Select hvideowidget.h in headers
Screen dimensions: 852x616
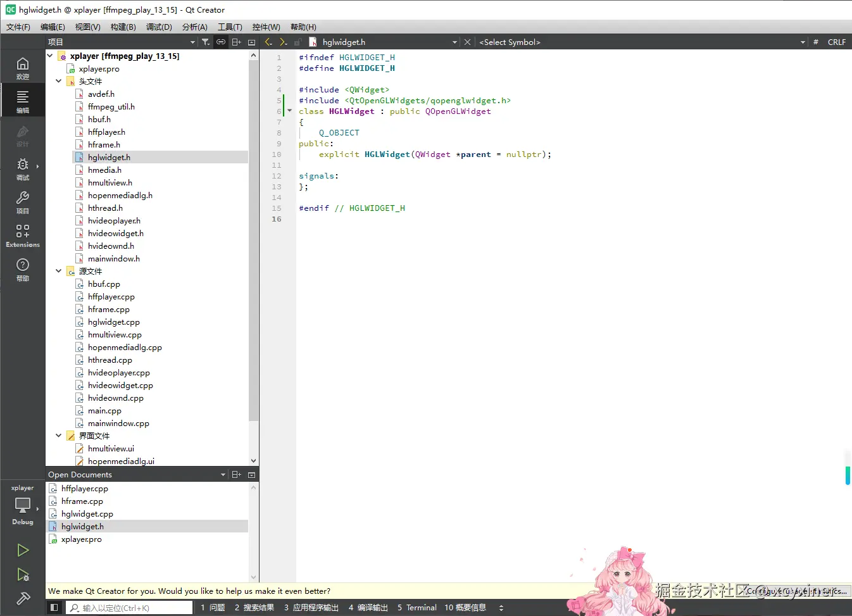115,233
